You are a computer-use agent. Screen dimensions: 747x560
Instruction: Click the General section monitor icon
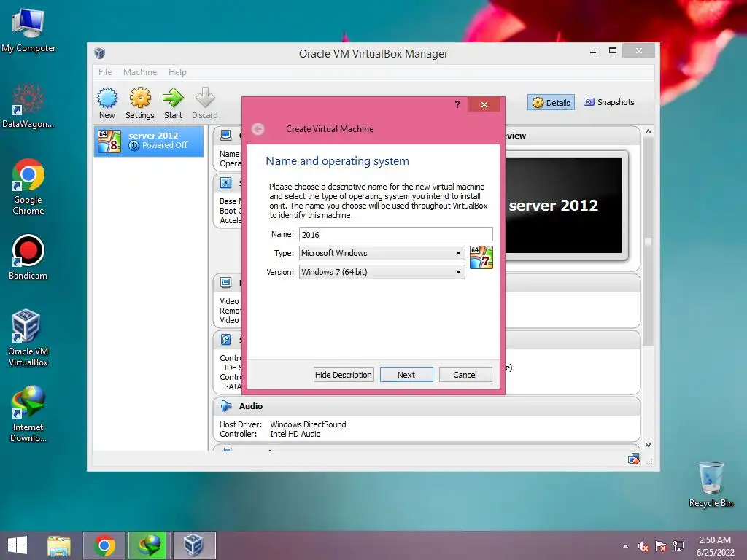[226, 136]
